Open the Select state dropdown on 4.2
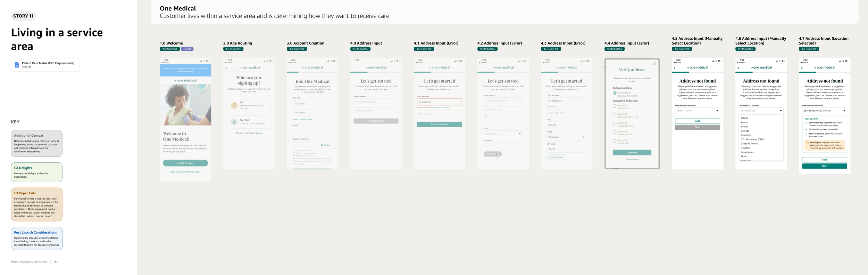868x275 pixels. (503, 134)
